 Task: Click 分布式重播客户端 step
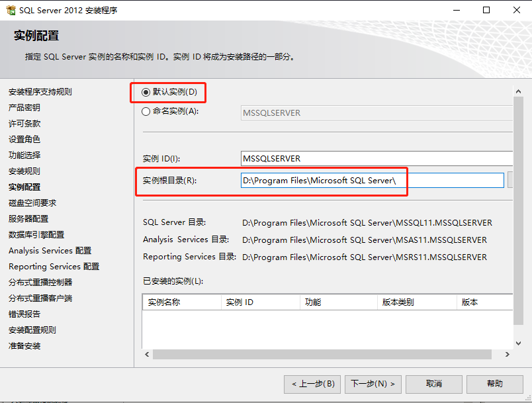pos(40,298)
